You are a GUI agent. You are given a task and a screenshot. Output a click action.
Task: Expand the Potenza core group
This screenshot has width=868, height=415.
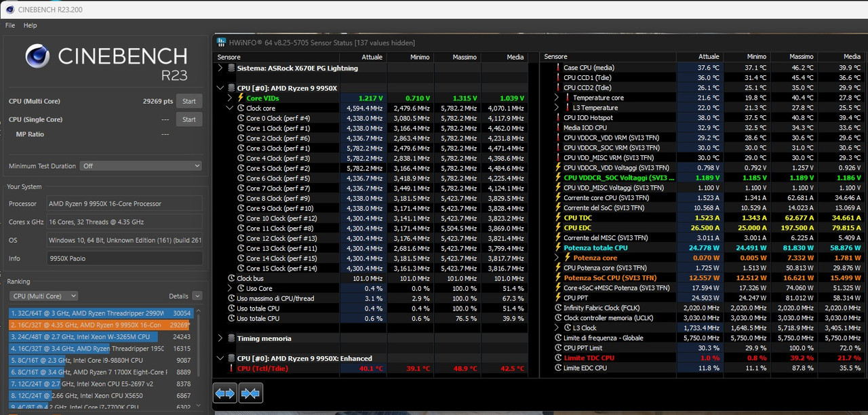click(x=557, y=258)
